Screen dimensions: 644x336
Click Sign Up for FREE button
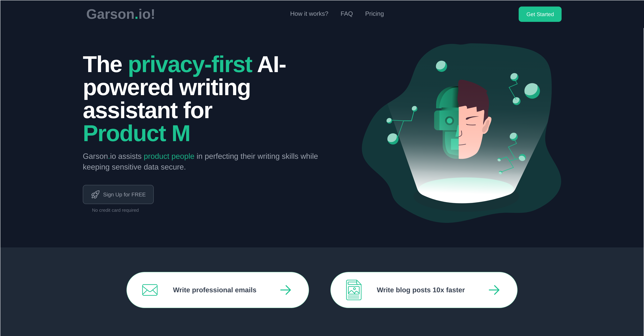click(x=118, y=194)
